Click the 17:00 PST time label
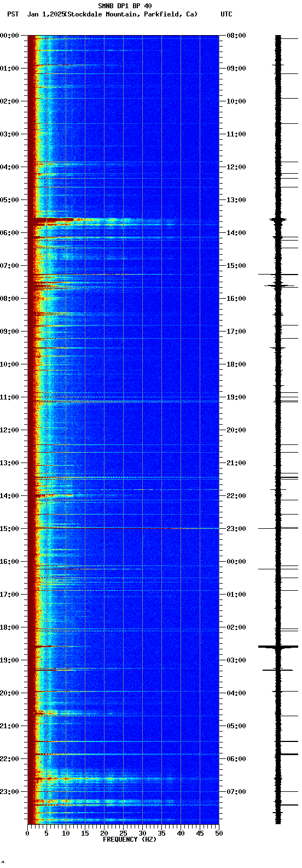This screenshot has height=868, width=302. click(x=10, y=595)
